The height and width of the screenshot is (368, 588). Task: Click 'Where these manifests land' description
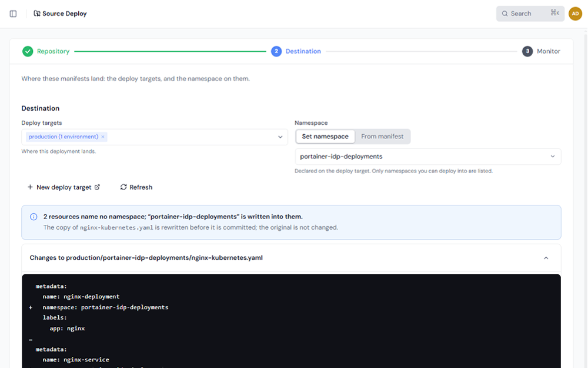(x=135, y=79)
